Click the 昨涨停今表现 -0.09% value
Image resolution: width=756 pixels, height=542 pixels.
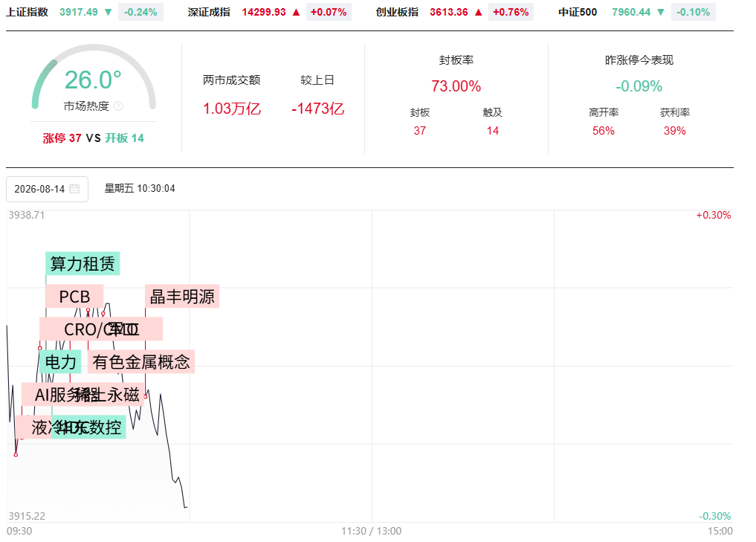[639, 86]
